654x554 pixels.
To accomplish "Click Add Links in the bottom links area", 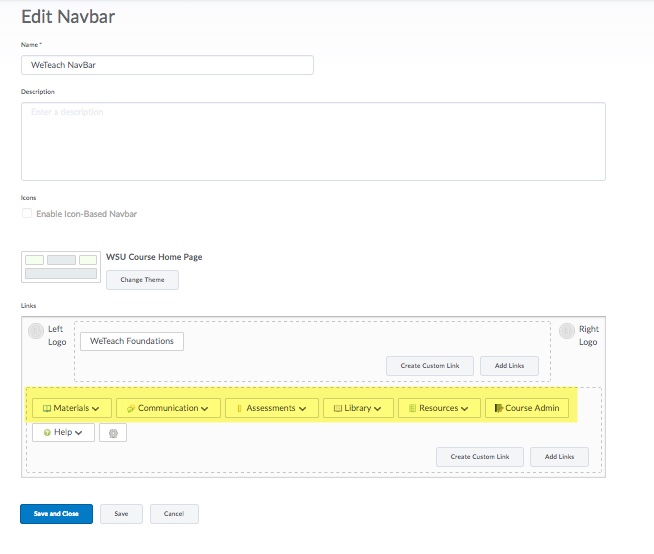I will tap(559, 456).
